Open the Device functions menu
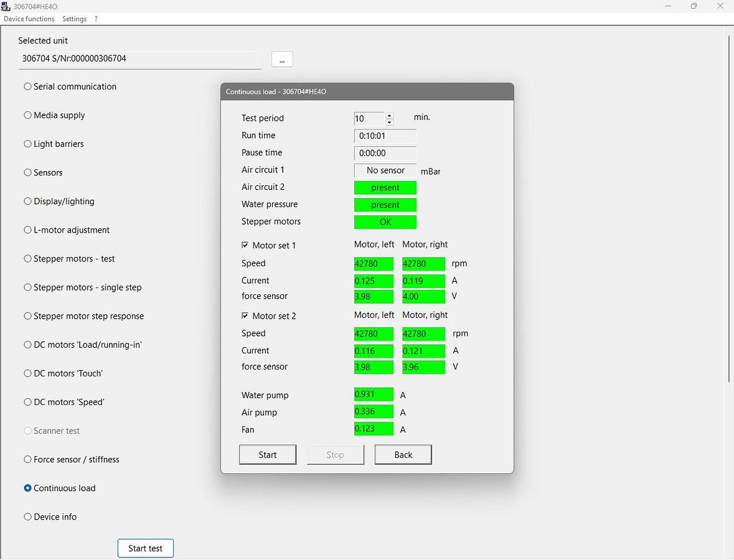This screenshot has height=560, width=734. pyautogui.click(x=29, y=19)
